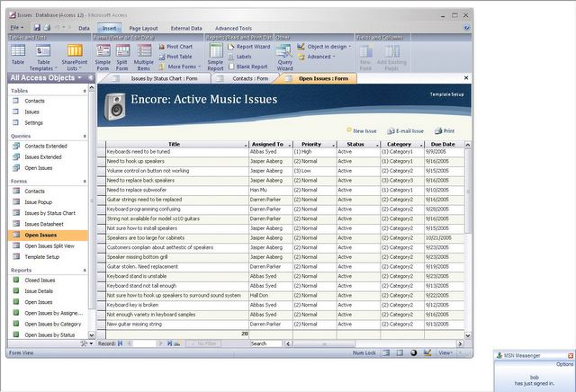Switch to the Data ribbon tab
Viewport: 576px width, 392px height.
pos(84,28)
